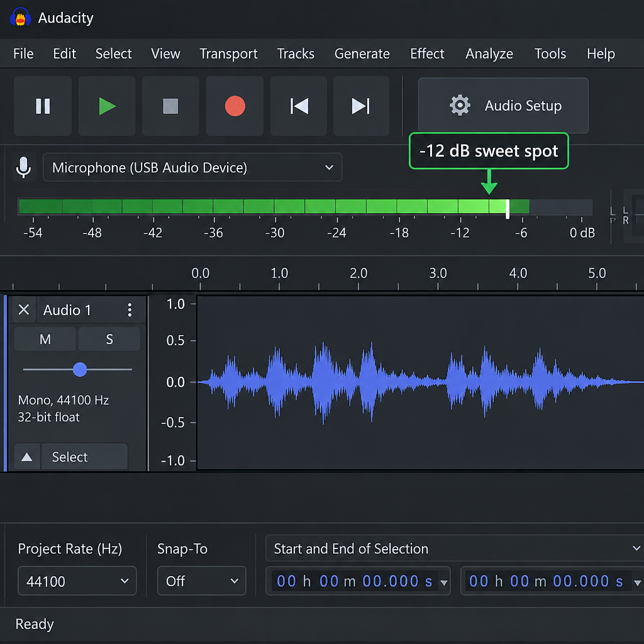Open the Start and End of Selection dropdown

tap(455, 548)
